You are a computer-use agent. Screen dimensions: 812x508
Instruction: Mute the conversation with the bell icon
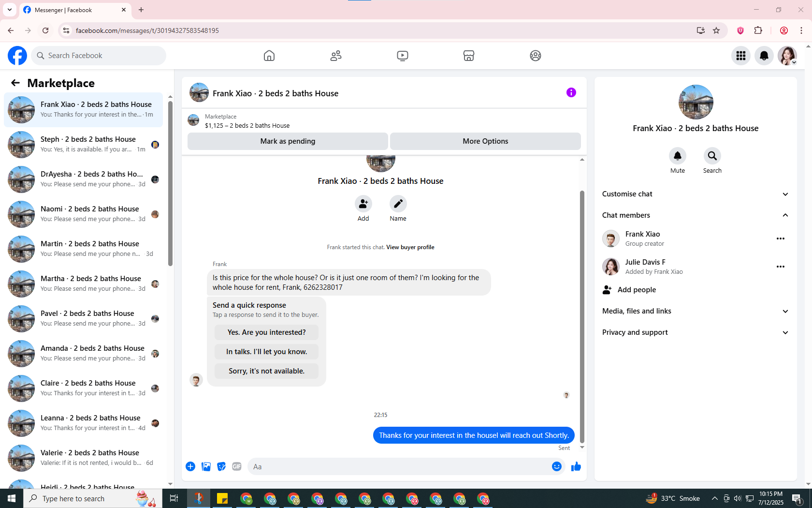[x=678, y=156]
